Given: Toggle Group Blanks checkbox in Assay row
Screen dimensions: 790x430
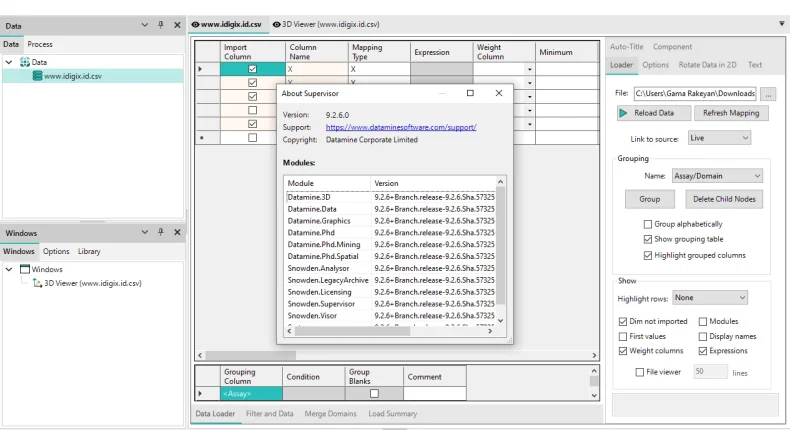Looking at the screenshot, I should (374, 394).
